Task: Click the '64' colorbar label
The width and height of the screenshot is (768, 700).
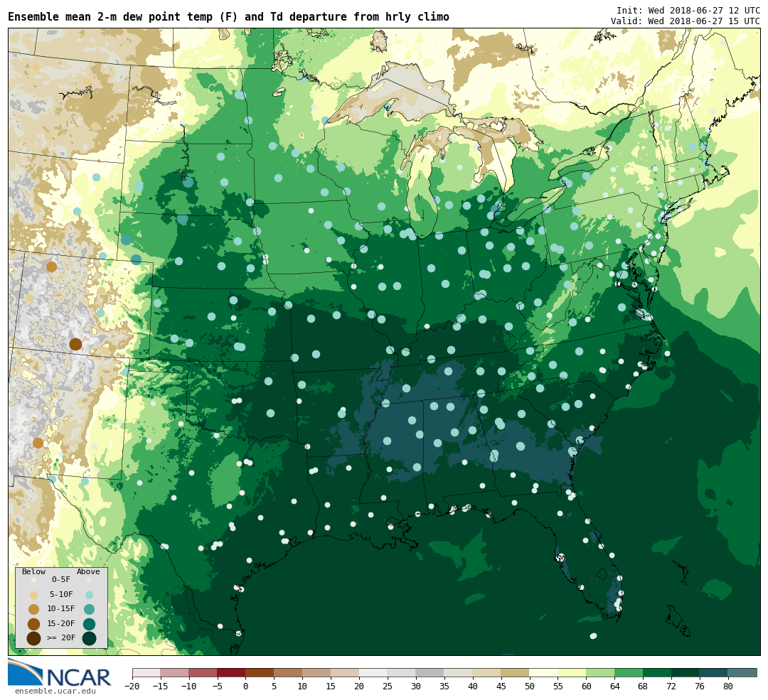Action: click(614, 686)
